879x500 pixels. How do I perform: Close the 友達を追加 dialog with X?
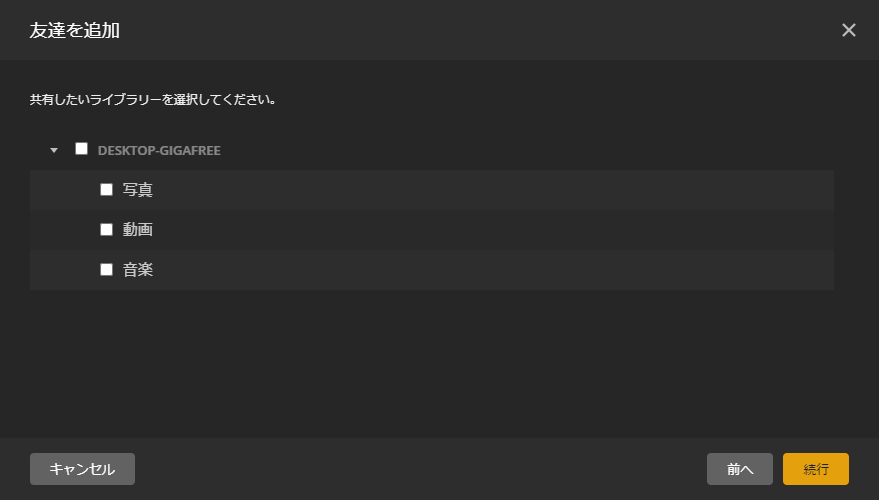click(x=848, y=30)
